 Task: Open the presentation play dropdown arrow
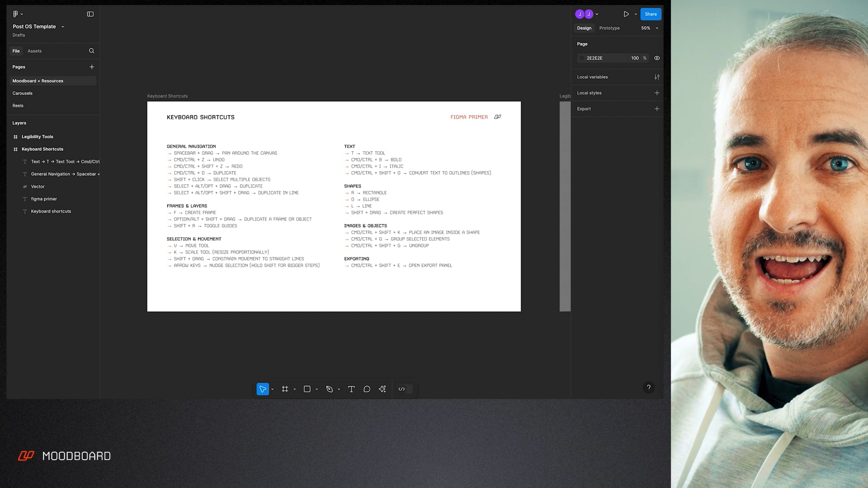pos(635,14)
